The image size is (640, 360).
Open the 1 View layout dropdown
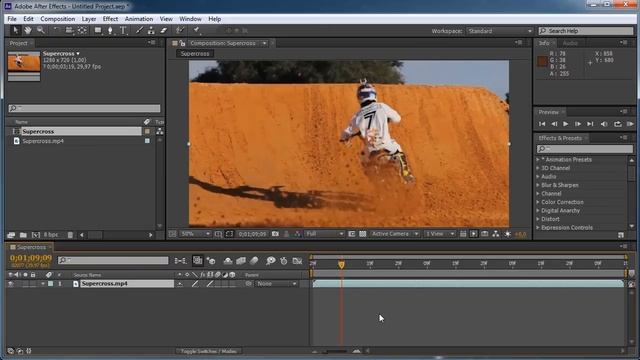pos(440,234)
